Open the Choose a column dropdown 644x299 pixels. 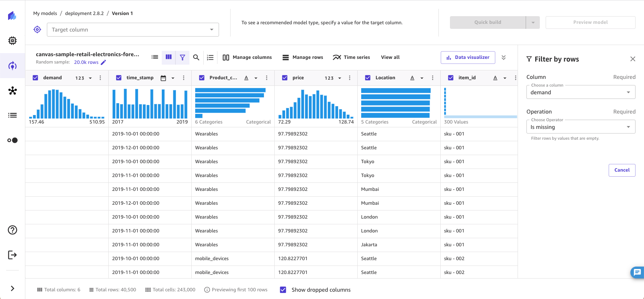point(580,92)
